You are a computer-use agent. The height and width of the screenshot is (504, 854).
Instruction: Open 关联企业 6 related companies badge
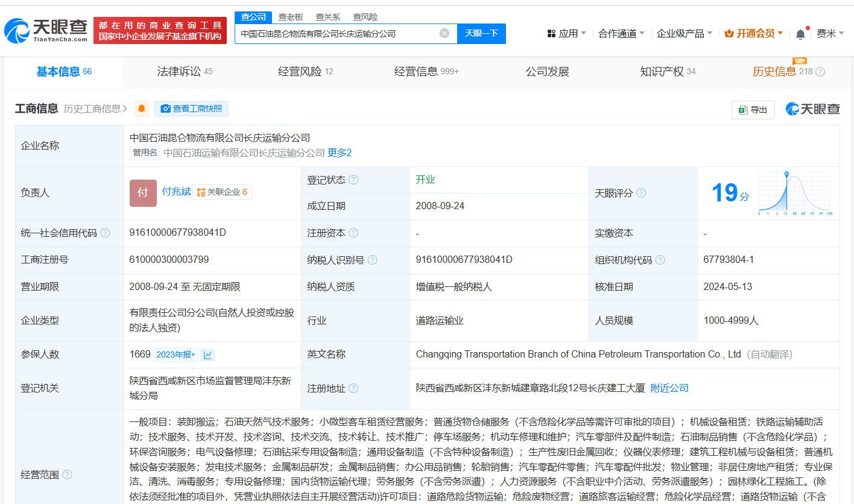pos(222,192)
